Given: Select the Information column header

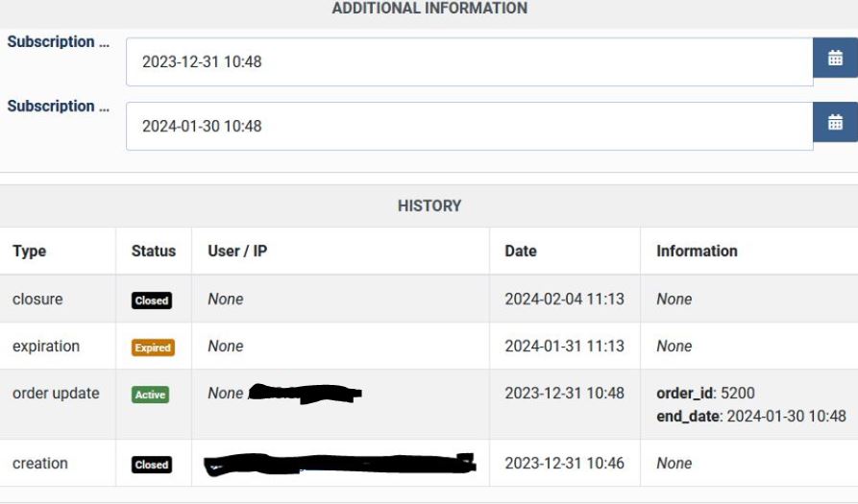Looking at the screenshot, I should [x=697, y=251].
